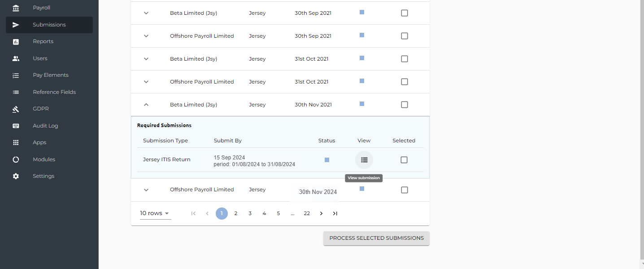Go to previous page arrow
This screenshot has width=644, height=269.
[x=207, y=213]
